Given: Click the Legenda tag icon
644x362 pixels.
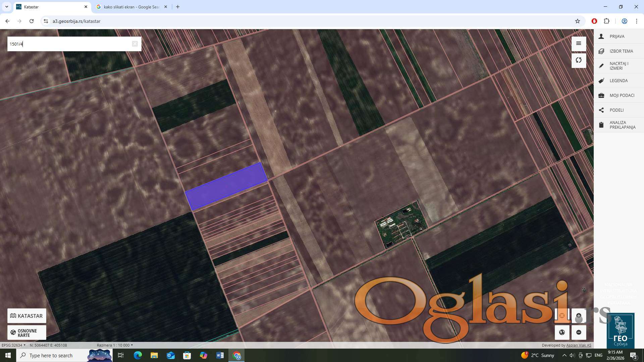Looking at the screenshot, I should coord(601,81).
